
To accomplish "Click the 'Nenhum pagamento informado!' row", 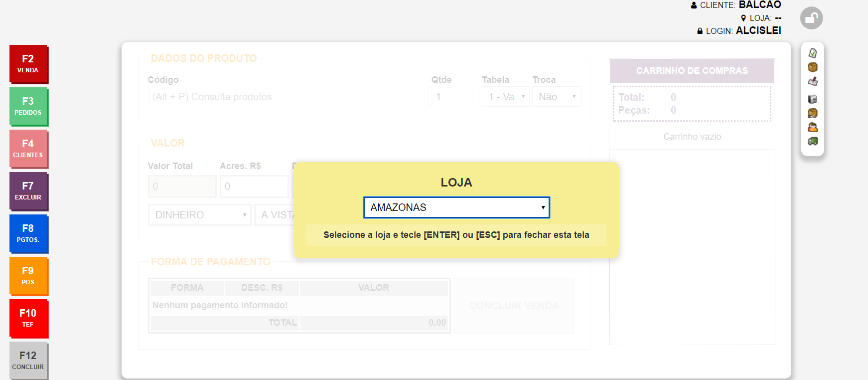I will [299, 305].
